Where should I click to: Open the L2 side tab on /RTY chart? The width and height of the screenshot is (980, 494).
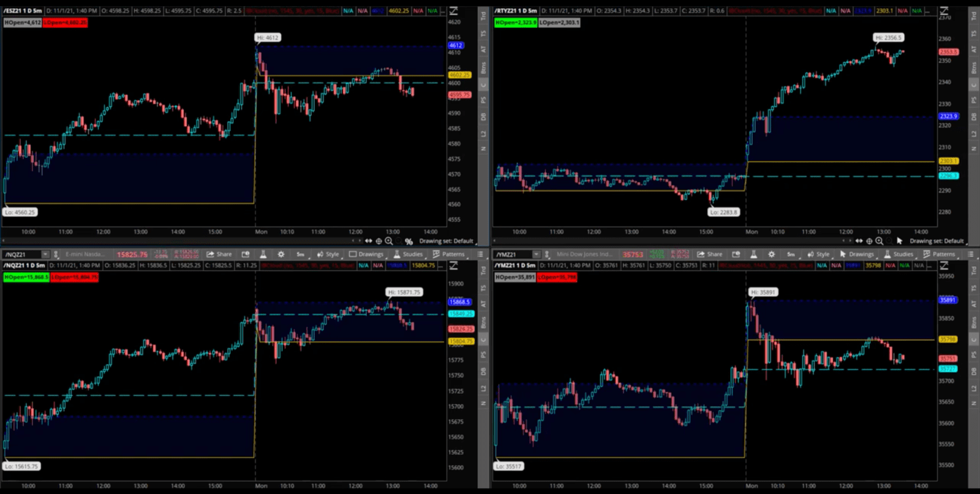coord(974,133)
